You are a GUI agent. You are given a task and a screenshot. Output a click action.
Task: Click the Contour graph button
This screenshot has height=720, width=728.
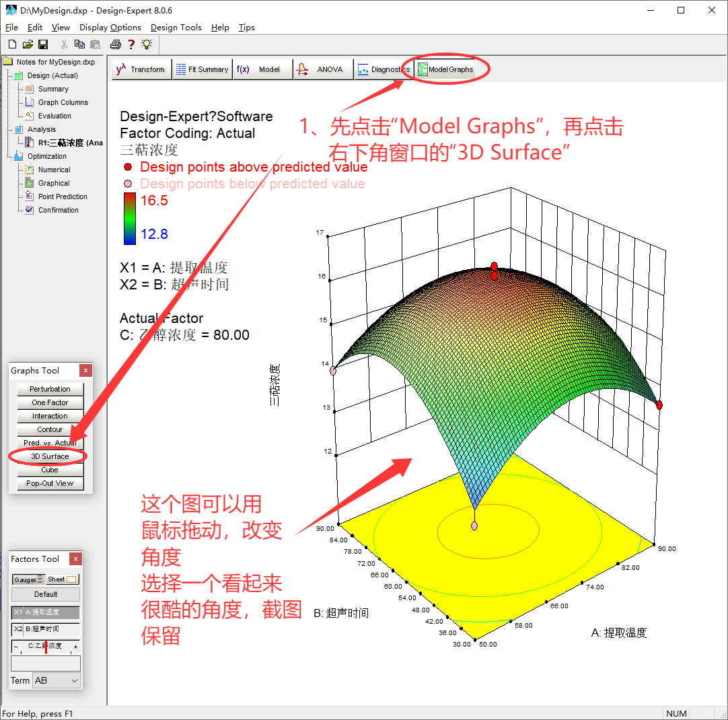click(50, 429)
